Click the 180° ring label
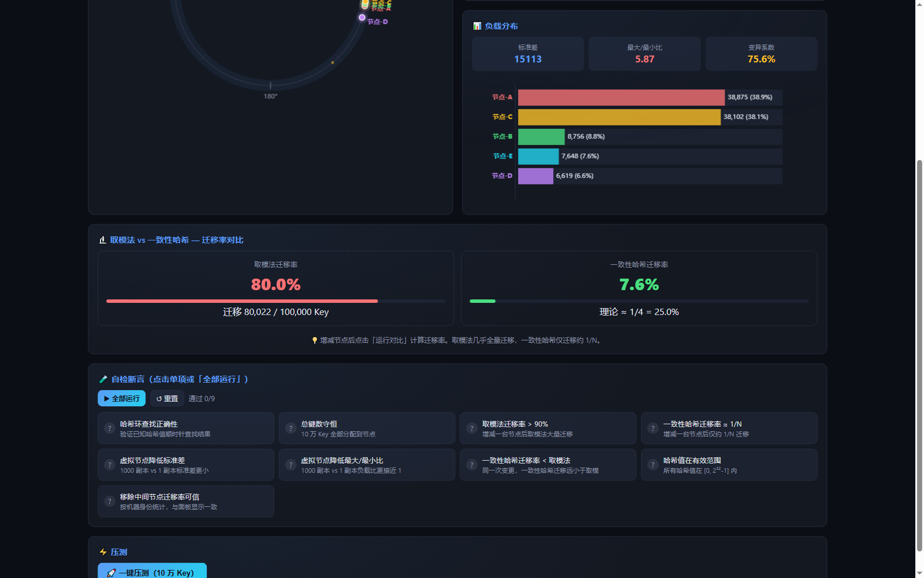 click(x=270, y=96)
